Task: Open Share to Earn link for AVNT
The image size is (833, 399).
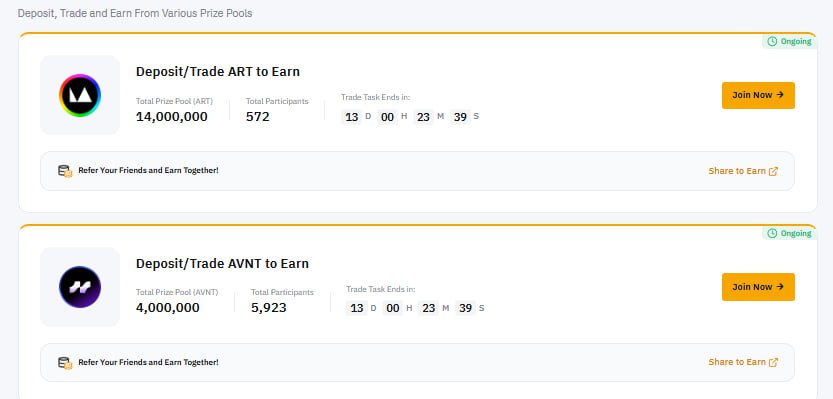Action: tap(737, 362)
